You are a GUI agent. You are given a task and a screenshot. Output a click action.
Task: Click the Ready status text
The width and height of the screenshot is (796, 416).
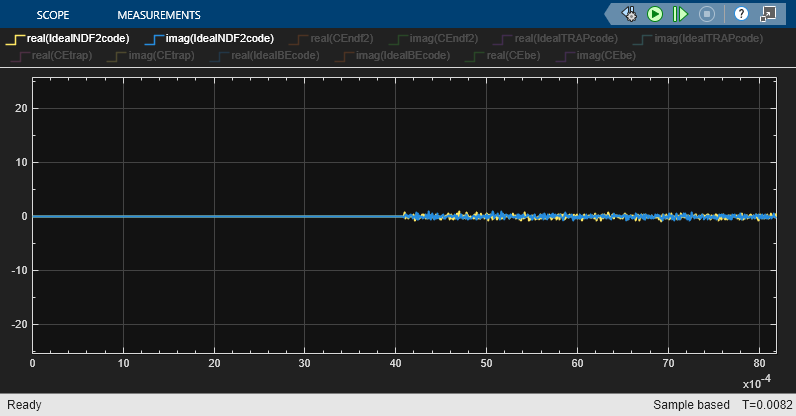click(24, 405)
